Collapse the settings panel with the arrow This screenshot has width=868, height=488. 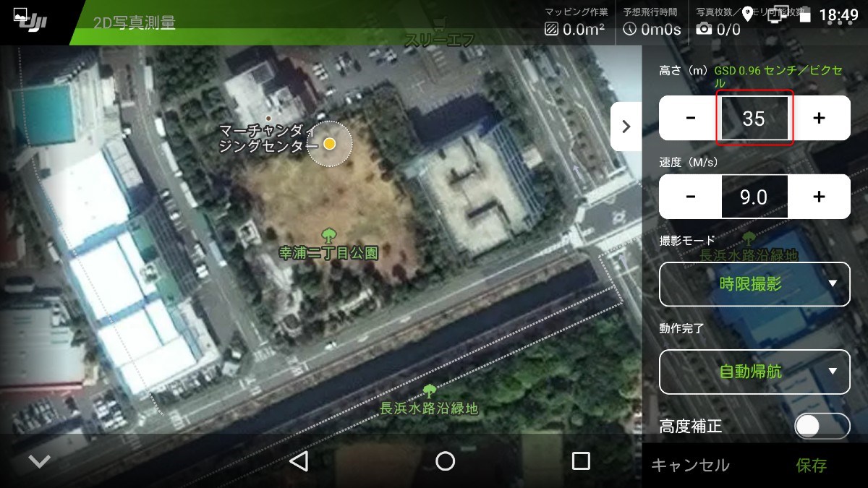(x=626, y=126)
